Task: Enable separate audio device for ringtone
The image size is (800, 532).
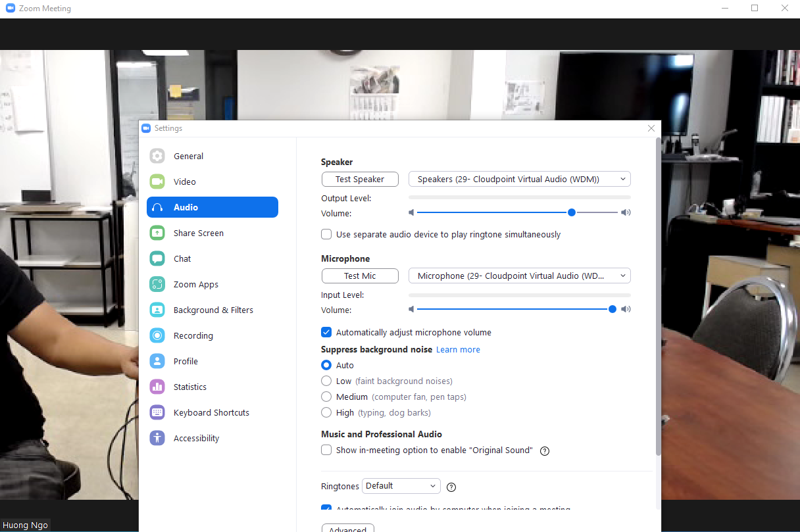Action: tap(326, 234)
